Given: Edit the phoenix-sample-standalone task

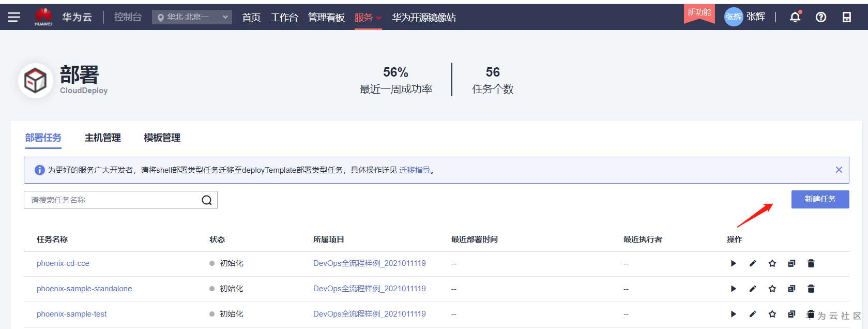Looking at the screenshot, I should click(x=753, y=289).
